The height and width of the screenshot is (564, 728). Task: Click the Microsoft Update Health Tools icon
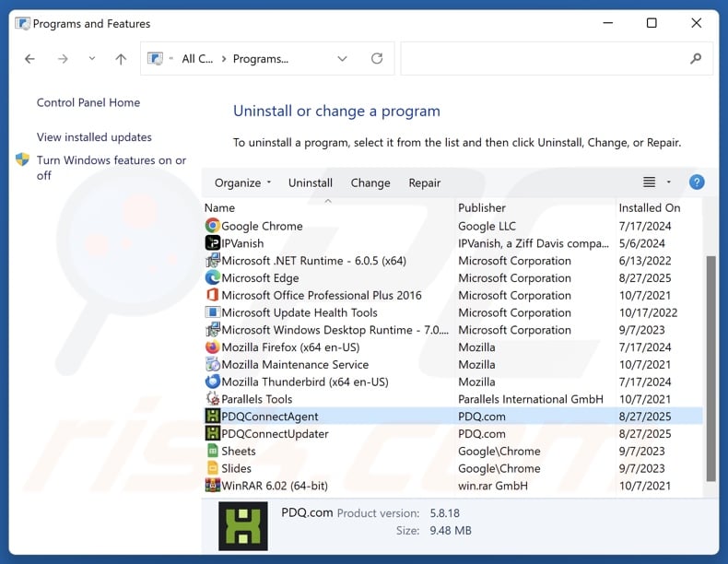212,312
